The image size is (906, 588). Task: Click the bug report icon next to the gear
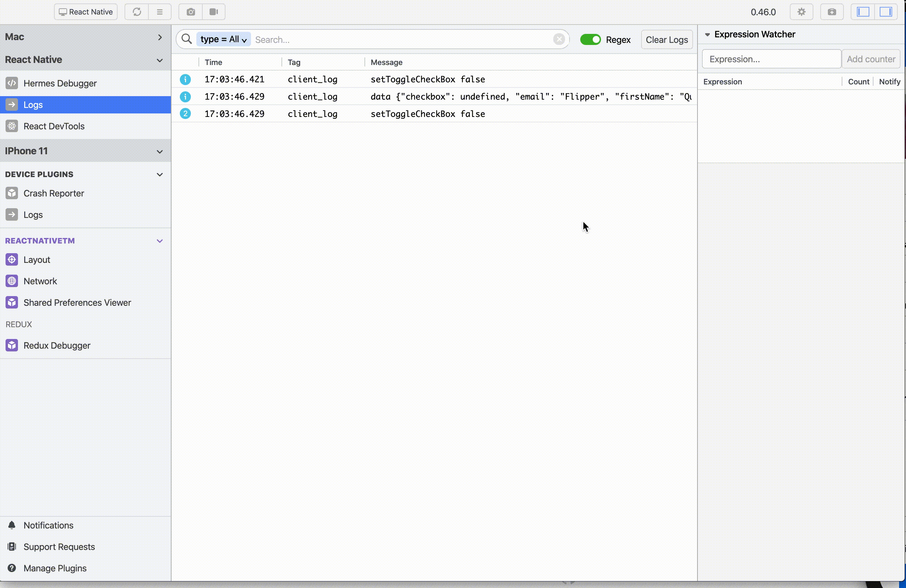tap(832, 12)
